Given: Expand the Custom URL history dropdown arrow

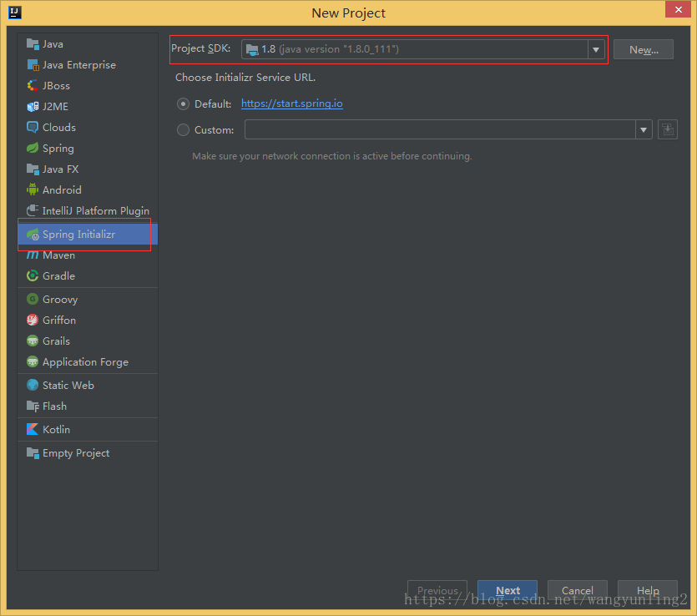Looking at the screenshot, I should click(x=644, y=129).
